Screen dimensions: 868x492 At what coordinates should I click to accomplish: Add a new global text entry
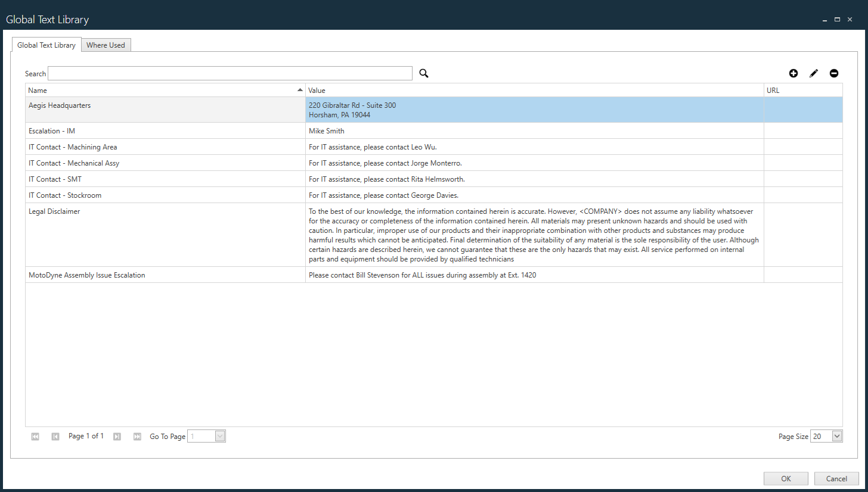[x=793, y=73]
